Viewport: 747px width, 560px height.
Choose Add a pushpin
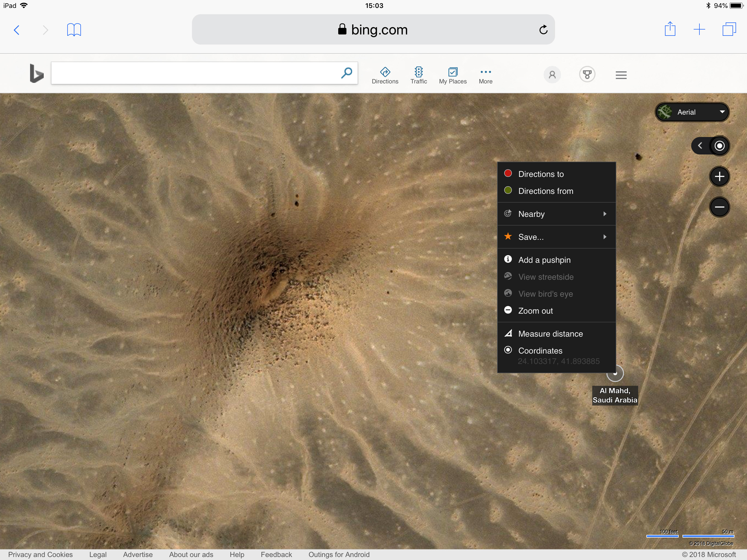pyautogui.click(x=544, y=260)
